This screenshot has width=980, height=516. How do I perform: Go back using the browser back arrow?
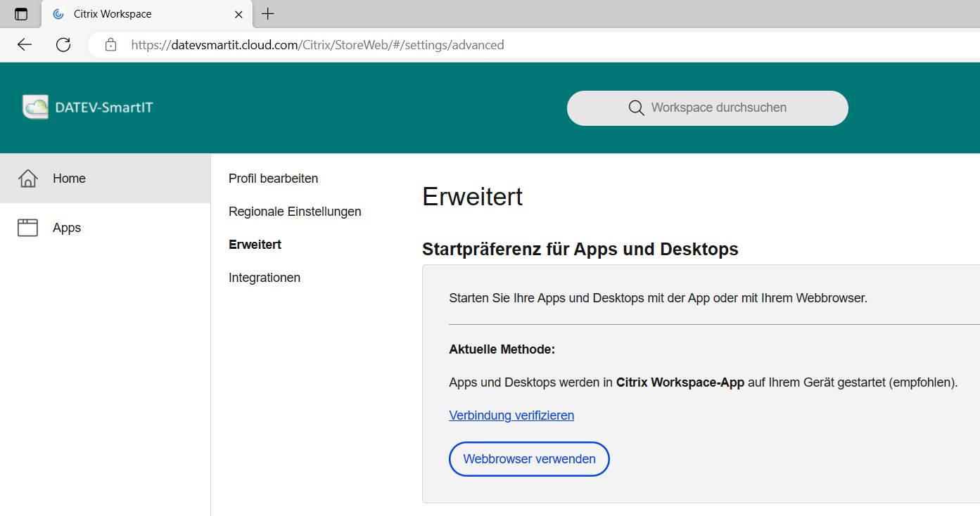click(25, 45)
